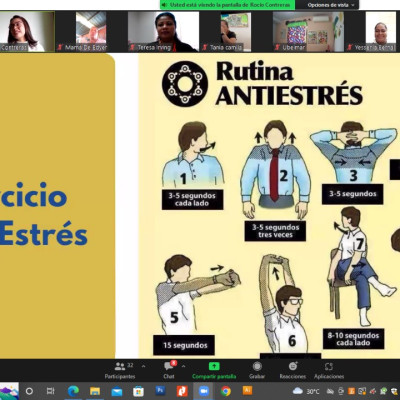The height and width of the screenshot is (400, 400).
Task: Open Photoshop from the taskbar
Action: coord(160,391)
